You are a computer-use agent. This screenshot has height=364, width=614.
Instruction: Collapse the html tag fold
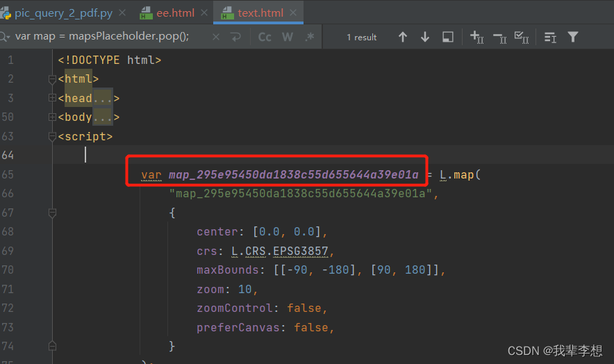click(52, 80)
